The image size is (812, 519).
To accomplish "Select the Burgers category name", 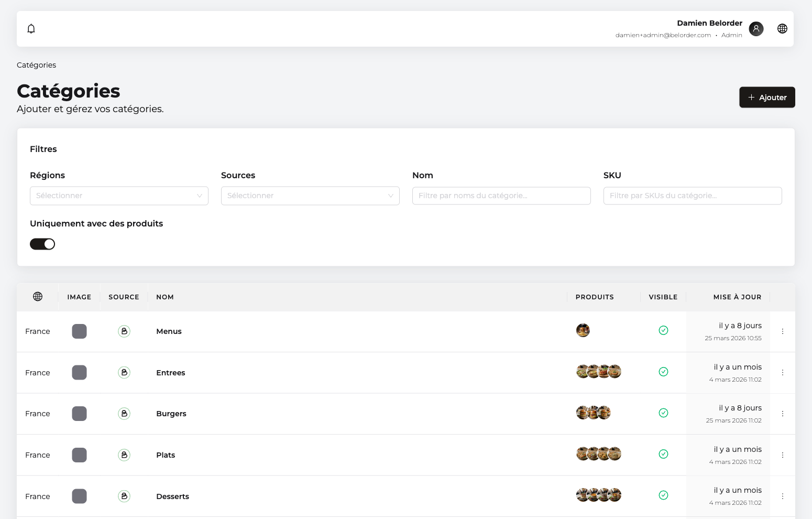I will (x=171, y=414).
